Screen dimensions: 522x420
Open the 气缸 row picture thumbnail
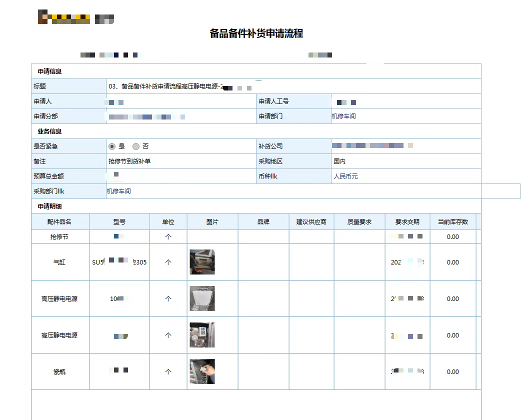pyautogui.click(x=202, y=262)
